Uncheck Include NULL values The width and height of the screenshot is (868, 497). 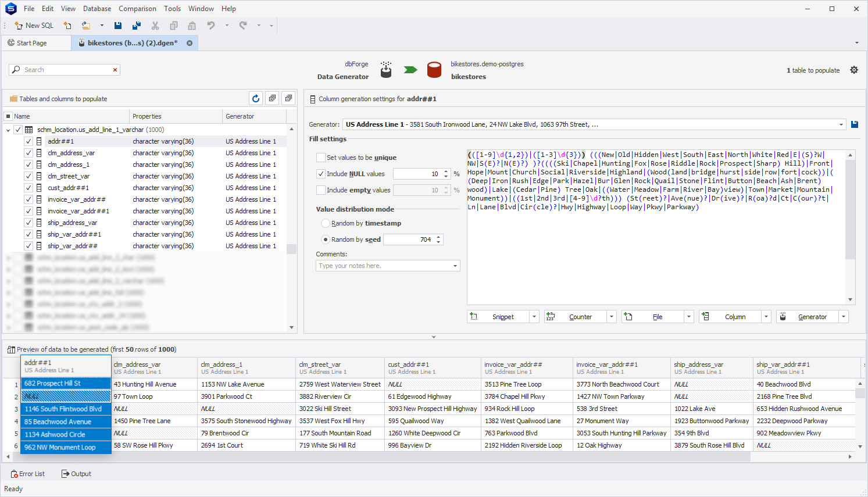320,174
